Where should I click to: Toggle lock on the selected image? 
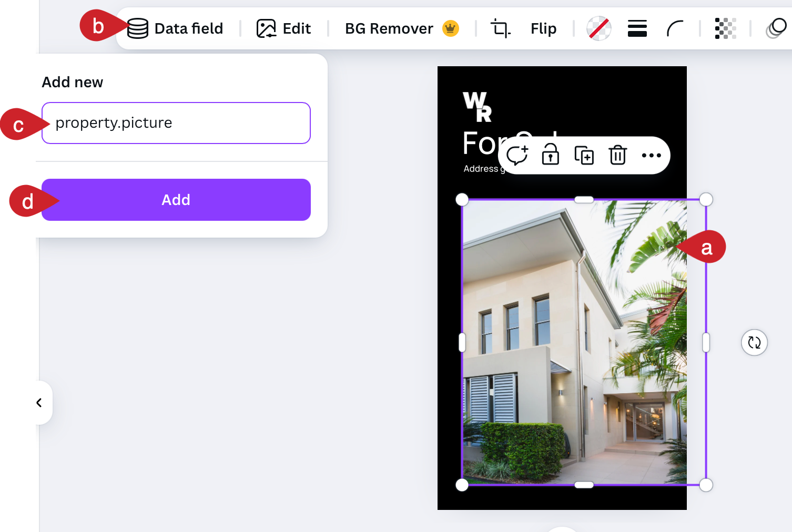click(551, 155)
